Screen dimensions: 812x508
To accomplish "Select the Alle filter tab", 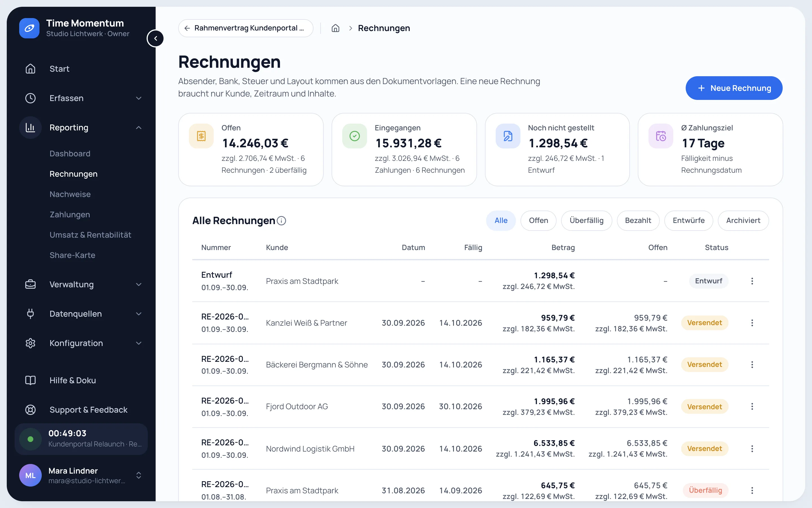I will click(501, 221).
